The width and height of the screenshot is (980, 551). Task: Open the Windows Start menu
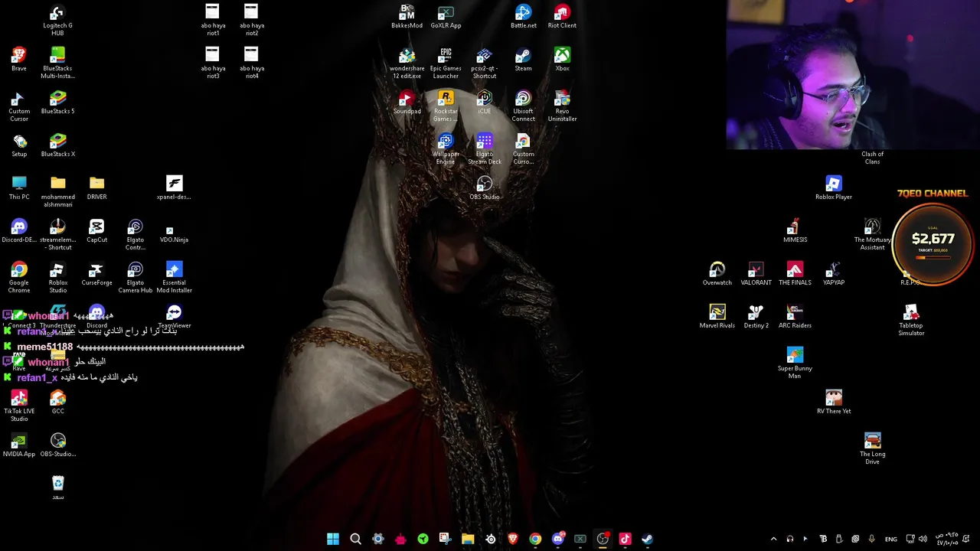pos(333,539)
